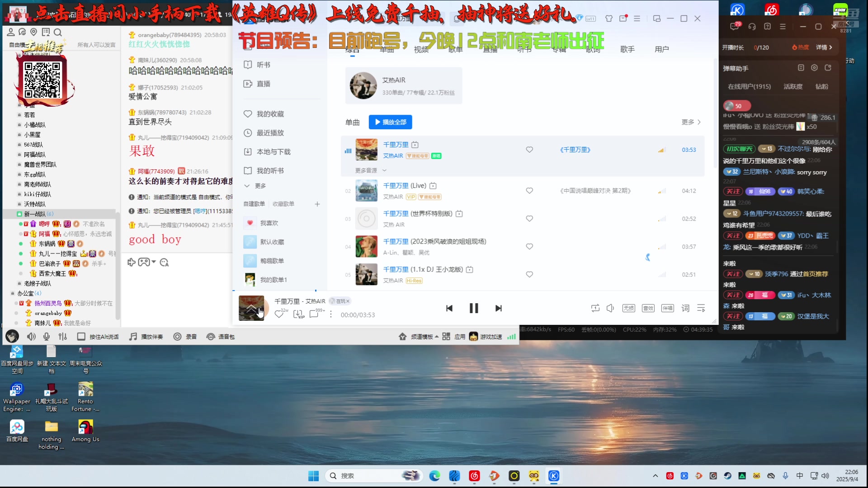Toggle the loop playback mode icon

(x=595, y=308)
